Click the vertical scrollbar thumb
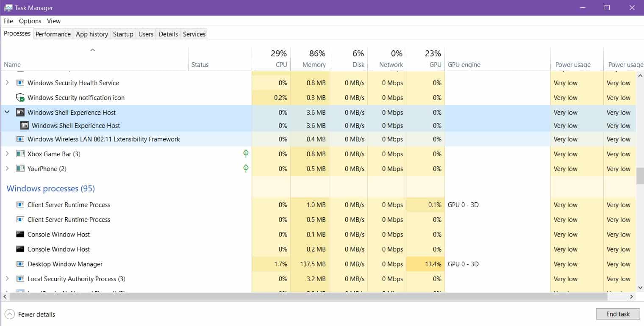 [x=640, y=176]
